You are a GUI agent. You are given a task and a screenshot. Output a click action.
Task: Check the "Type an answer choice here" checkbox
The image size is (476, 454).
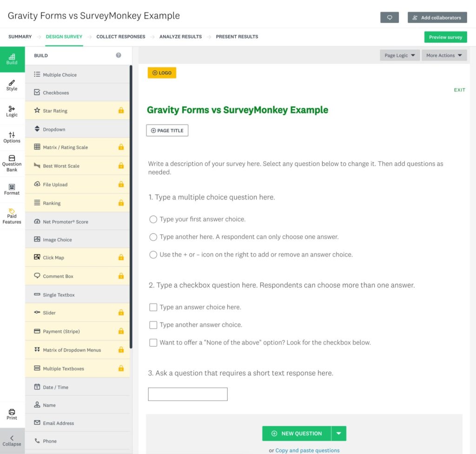[153, 307]
